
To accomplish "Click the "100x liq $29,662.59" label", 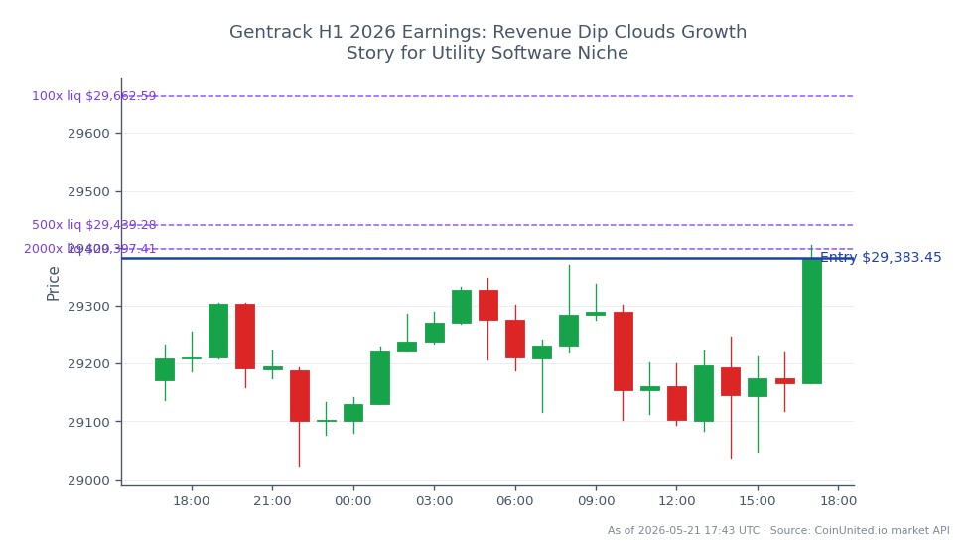I will tap(93, 96).
